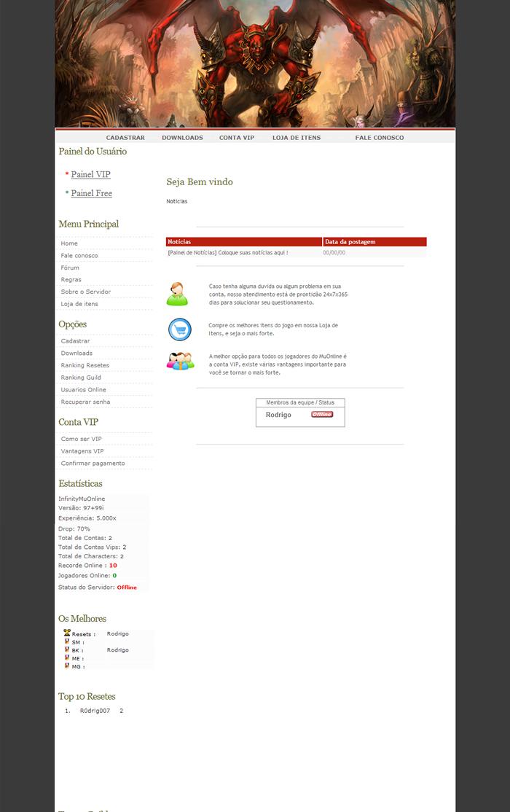Open Sobre o Servidor in the sidebar
The width and height of the screenshot is (510, 812).
(86, 292)
